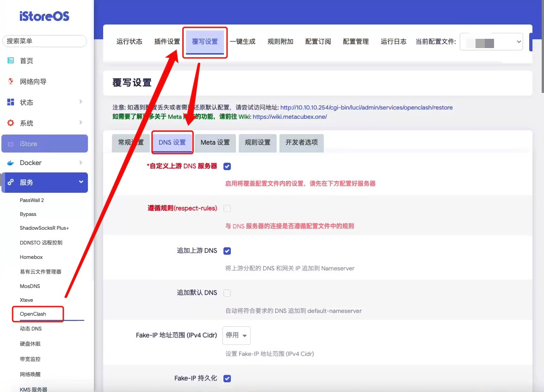Click the 首页 home icon

11,61
